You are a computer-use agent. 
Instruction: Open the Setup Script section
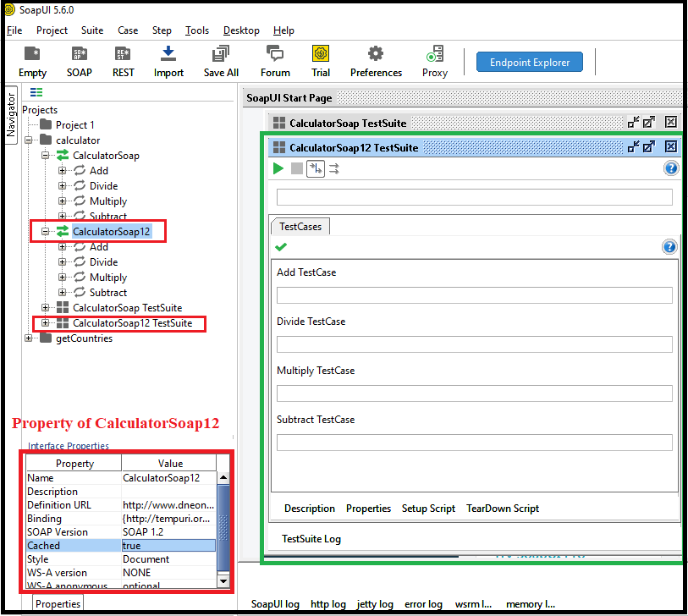pos(428,509)
